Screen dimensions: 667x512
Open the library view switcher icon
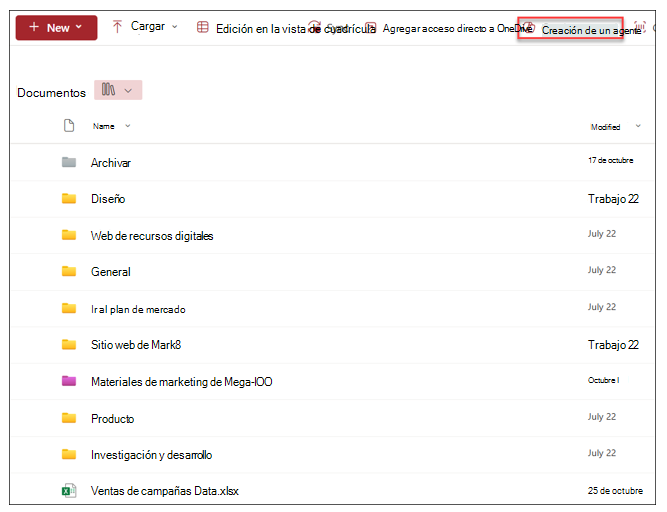pyautogui.click(x=108, y=90)
